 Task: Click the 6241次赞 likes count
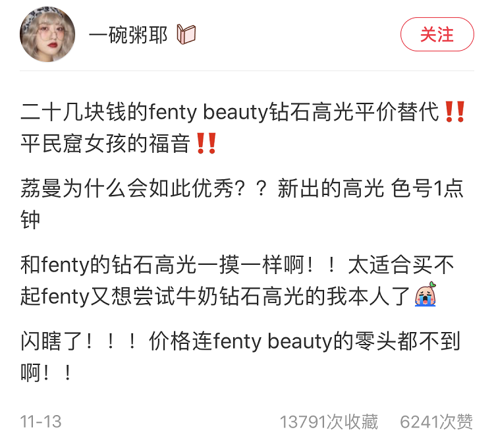(437, 422)
